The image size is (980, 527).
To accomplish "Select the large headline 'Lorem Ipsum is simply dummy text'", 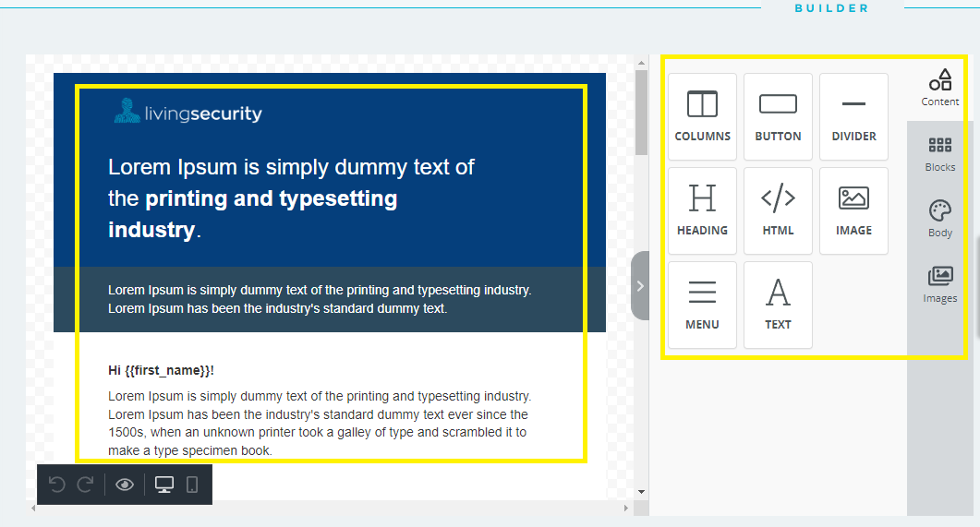I will click(291, 198).
